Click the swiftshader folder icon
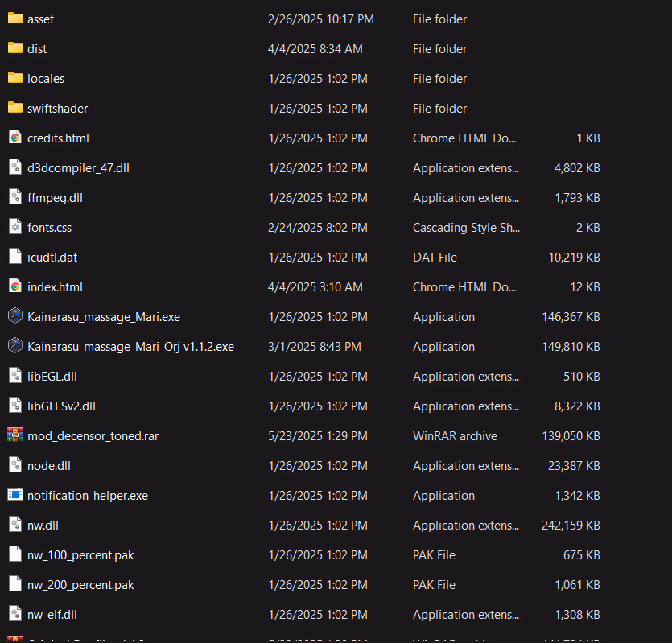The image size is (672, 643). click(15, 108)
